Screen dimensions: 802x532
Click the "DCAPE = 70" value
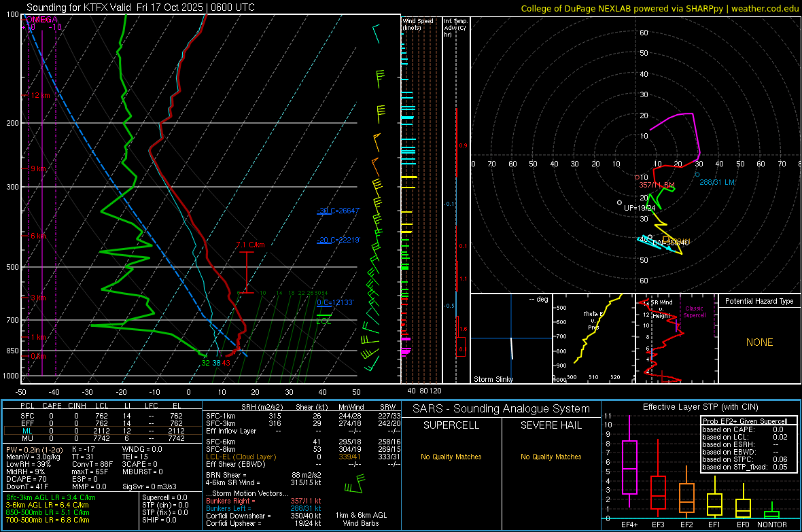[26, 479]
